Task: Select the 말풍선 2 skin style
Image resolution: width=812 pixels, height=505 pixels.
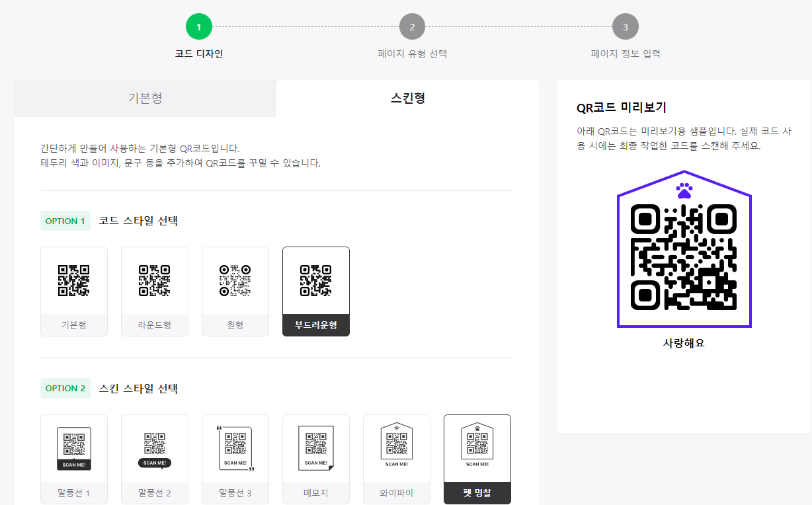Action: [155, 459]
